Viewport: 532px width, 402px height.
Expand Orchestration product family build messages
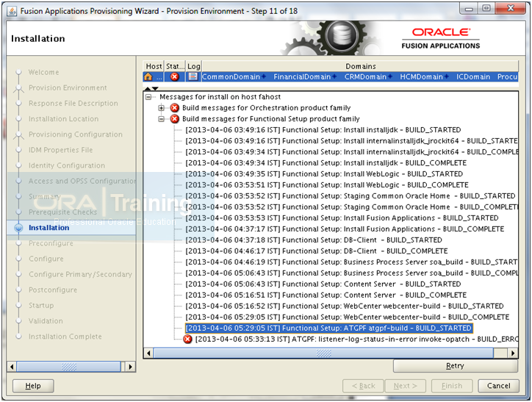161,108
